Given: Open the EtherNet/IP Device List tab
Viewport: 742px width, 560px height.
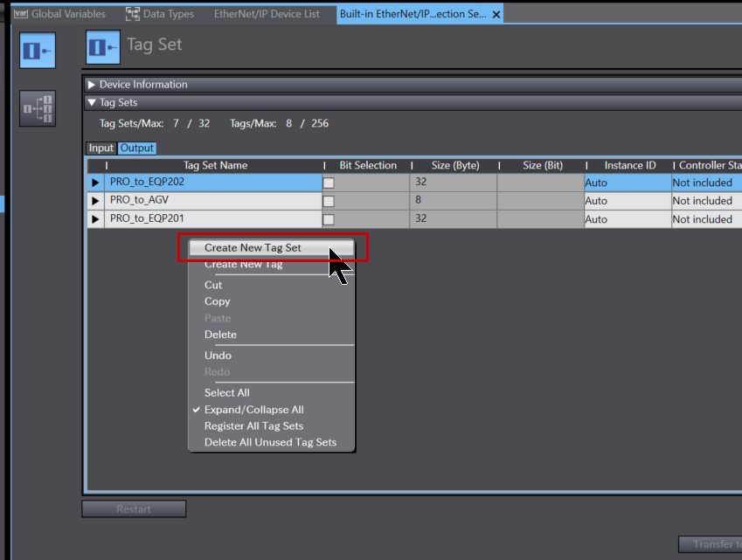Looking at the screenshot, I should 267,14.
